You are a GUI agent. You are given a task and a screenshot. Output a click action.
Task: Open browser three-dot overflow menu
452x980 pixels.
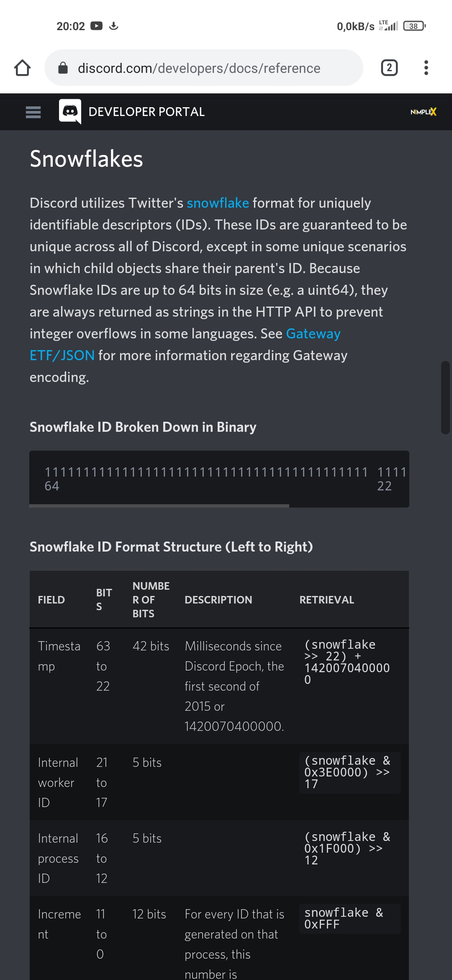point(426,68)
